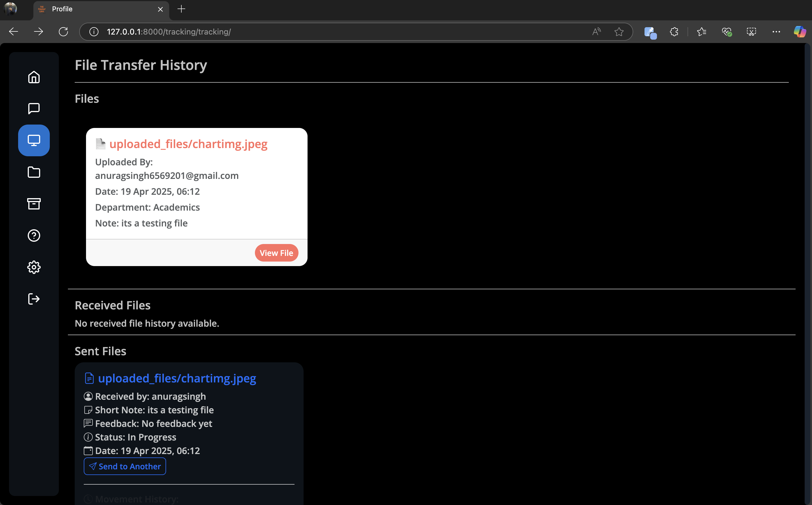This screenshot has height=505, width=812.
Task: Open the chat messages sidebar icon
Action: click(34, 108)
